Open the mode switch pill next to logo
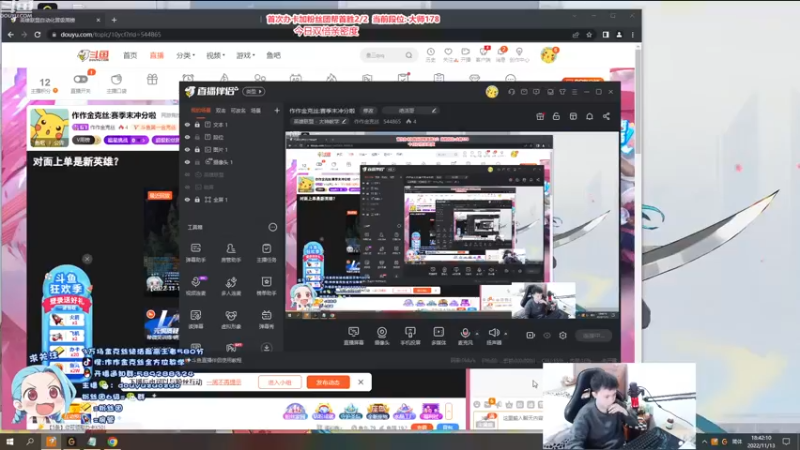 click(254, 91)
